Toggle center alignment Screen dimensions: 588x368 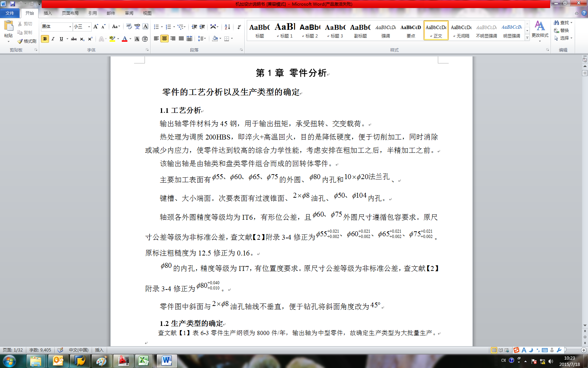click(x=164, y=39)
